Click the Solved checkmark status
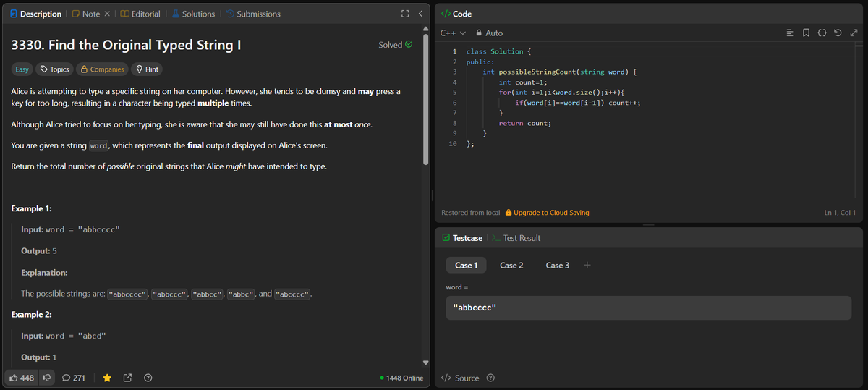 point(396,45)
